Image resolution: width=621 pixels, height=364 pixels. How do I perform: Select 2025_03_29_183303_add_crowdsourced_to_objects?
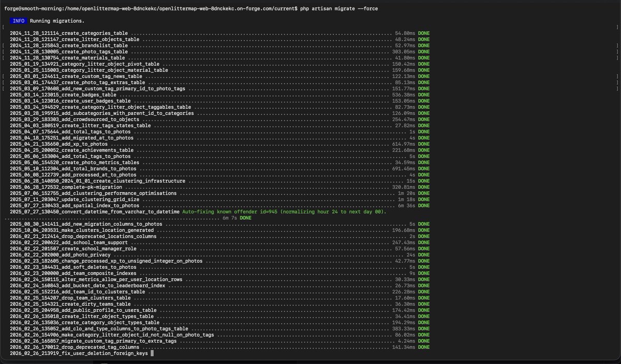(75, 119)
